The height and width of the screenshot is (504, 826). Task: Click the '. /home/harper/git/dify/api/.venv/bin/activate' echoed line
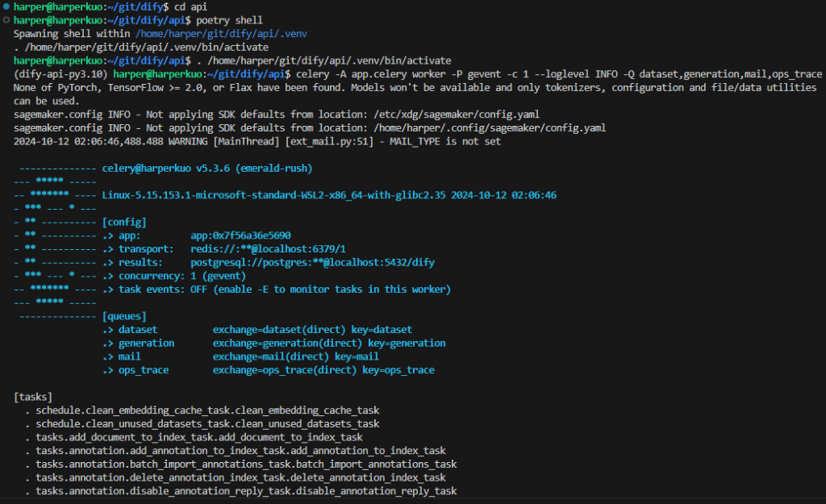click(x=140, y=48)
